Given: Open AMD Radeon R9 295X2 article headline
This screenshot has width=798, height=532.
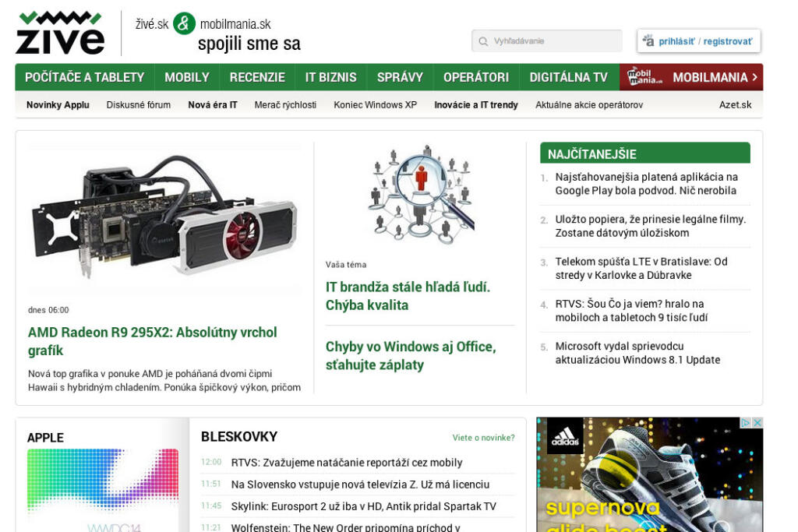Looking at the screenshot, I should coord(153,341).
